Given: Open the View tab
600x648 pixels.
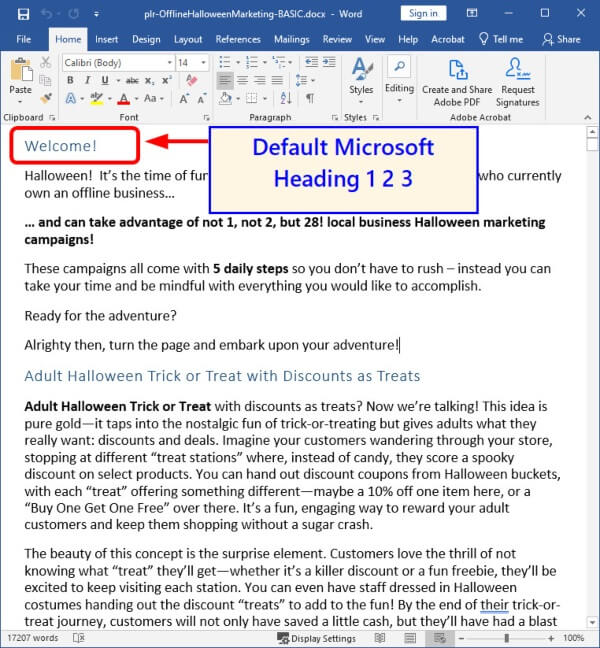Looking at the screenshot, I should pyautogui.click(x=375, y=39).
